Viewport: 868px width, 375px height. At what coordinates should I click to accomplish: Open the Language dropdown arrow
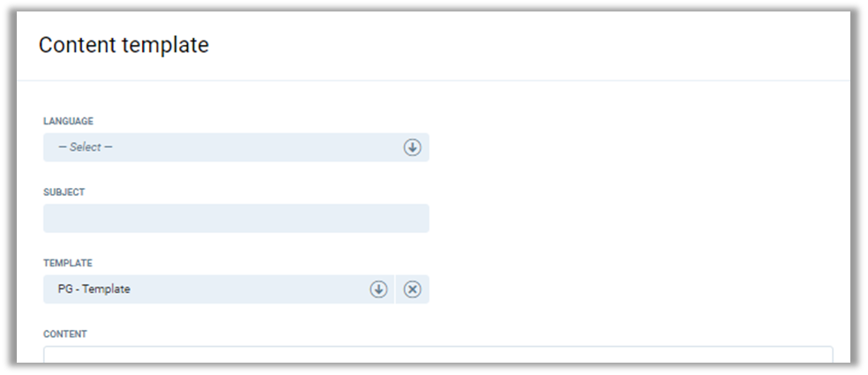point(412,147)
